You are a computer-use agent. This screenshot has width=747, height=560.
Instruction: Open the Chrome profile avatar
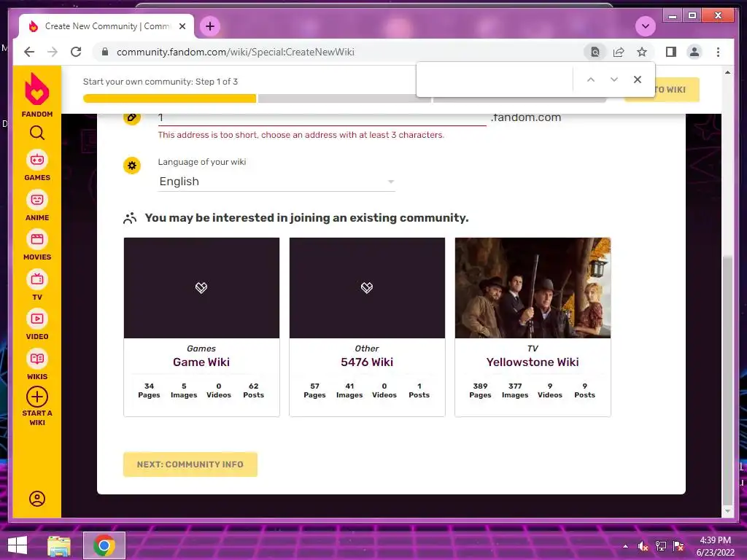tap(694, 52)
